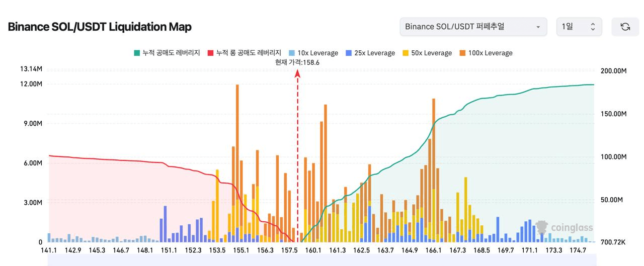Click the refresh icon button
Viewport: 644px width, 266px height.
tap(625, 27)
